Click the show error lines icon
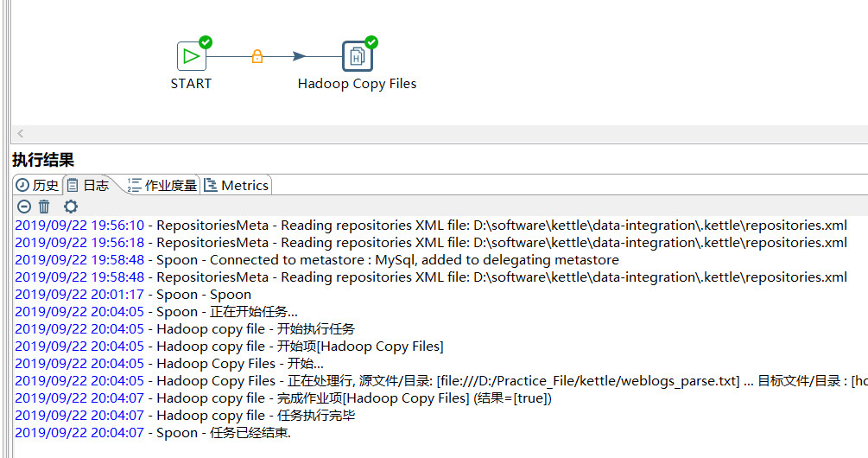This screenshot has width=868, height=458. pos(24,207)
